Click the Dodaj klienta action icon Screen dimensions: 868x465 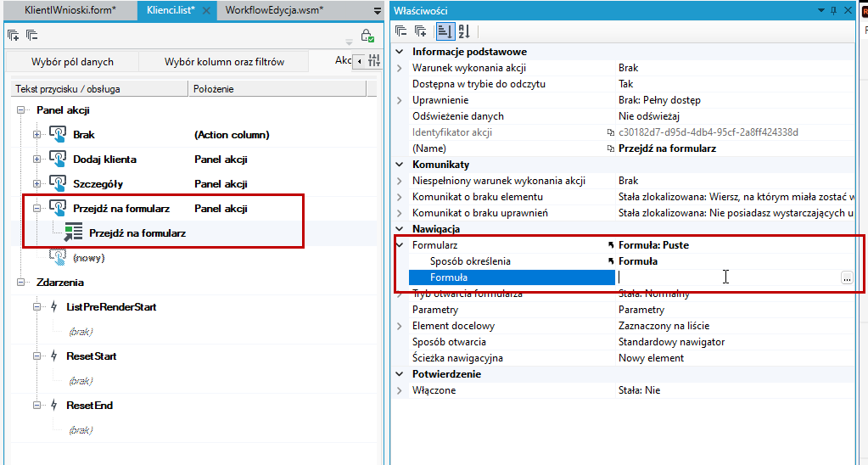tap(58, 159)
